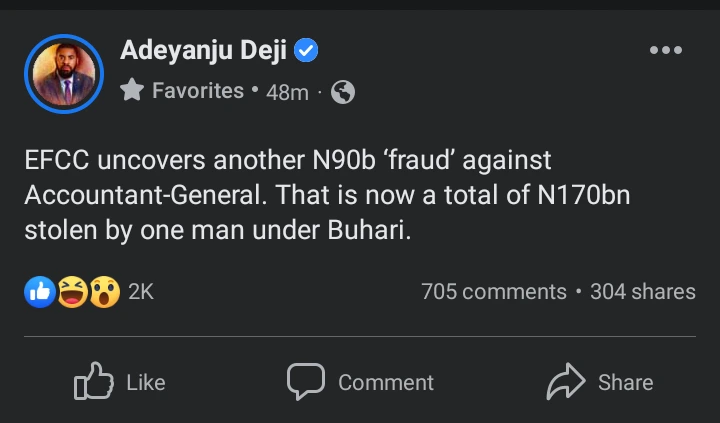
Task: View the 304 shares list
Action: (x=642, y=292)
